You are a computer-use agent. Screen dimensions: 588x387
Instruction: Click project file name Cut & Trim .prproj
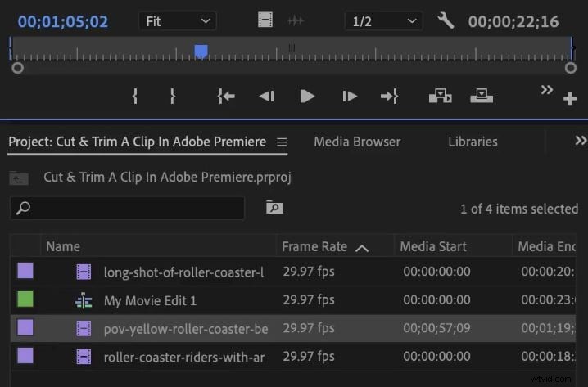[167, 177]
